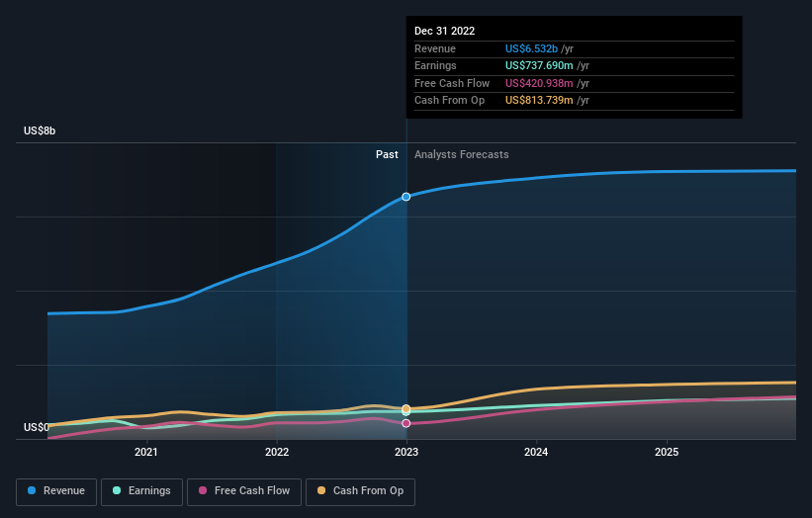Click the US$0 y-axis label
812x518 pixels.
(x=37, y=427)
